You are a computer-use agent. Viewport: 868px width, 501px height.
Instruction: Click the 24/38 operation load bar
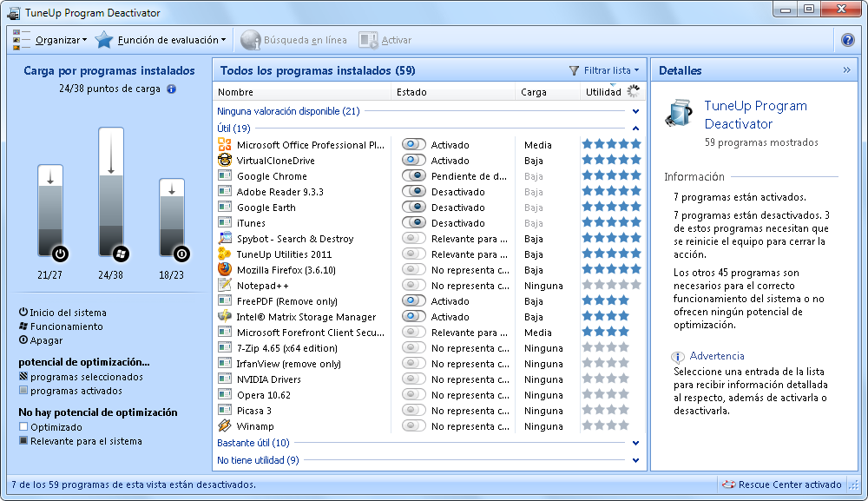coord(111,194)
